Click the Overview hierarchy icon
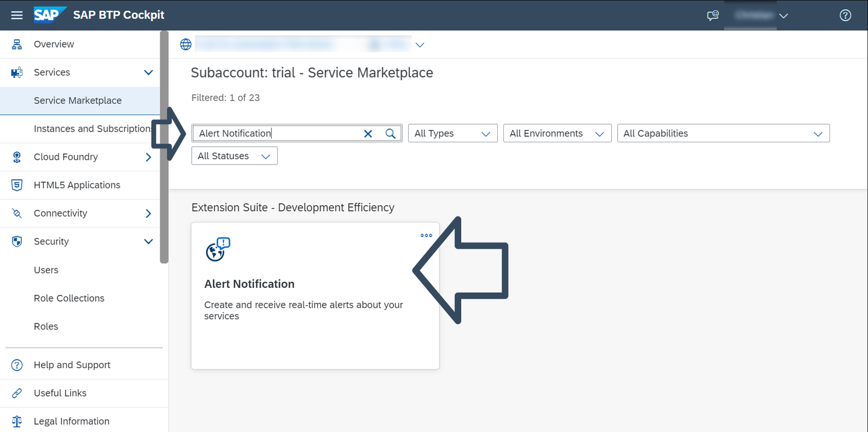 17,44
